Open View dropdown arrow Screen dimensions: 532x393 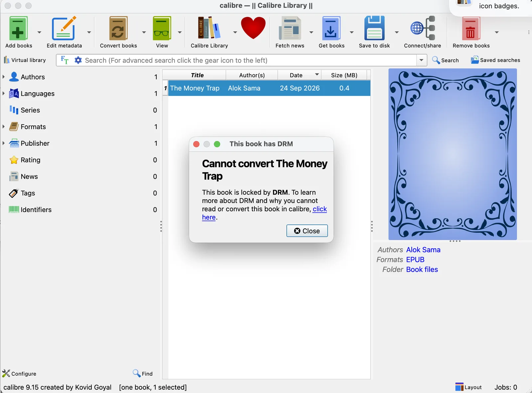point(180,32)
